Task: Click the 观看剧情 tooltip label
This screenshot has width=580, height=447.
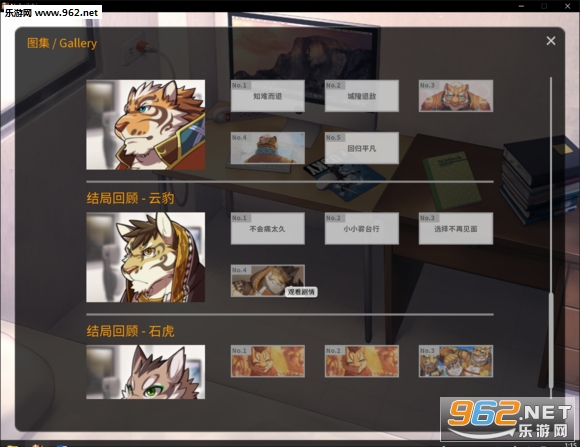Action: tap(301, 292)
